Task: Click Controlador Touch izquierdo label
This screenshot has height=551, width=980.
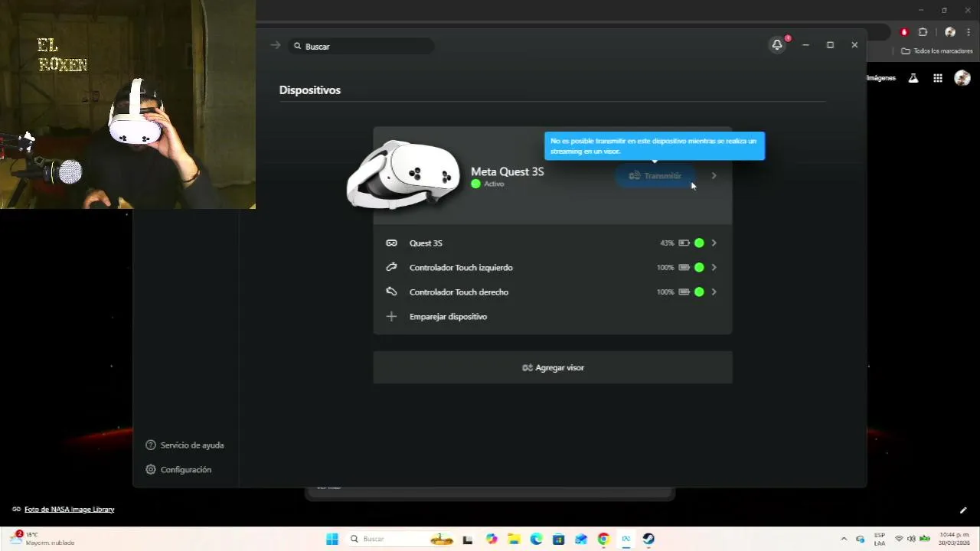Action: coord(461,267)
